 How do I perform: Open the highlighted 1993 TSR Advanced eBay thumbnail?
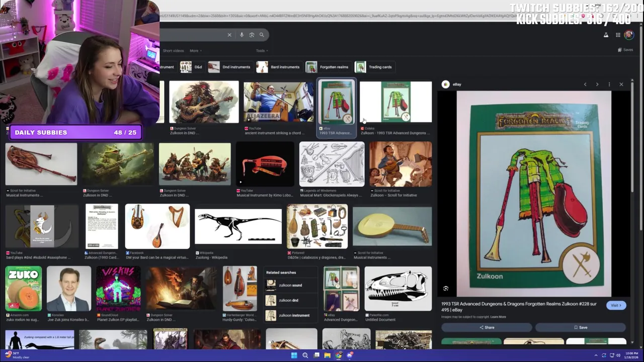tap(337, 102)
